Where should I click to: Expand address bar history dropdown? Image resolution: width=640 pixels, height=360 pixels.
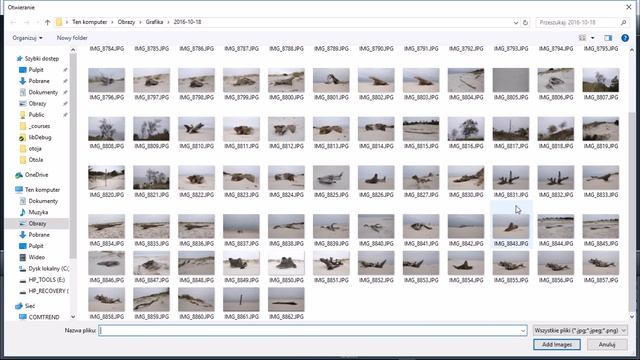(x=516, y=22)
